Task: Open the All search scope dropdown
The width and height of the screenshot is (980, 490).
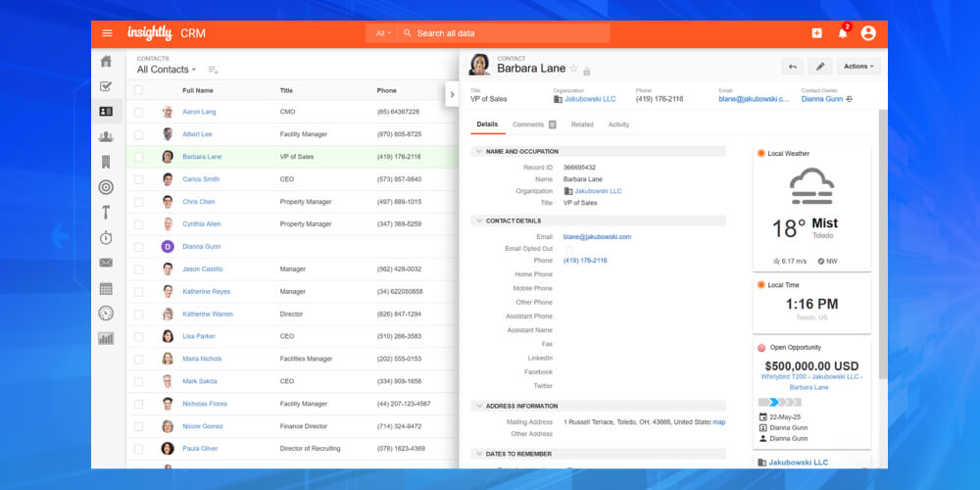Action: pos(383,33)
